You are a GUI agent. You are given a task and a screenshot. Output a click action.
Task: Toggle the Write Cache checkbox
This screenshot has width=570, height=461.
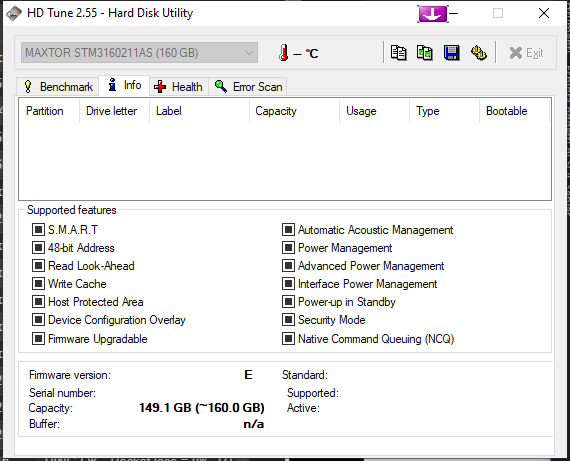click(x=38, y=284)
